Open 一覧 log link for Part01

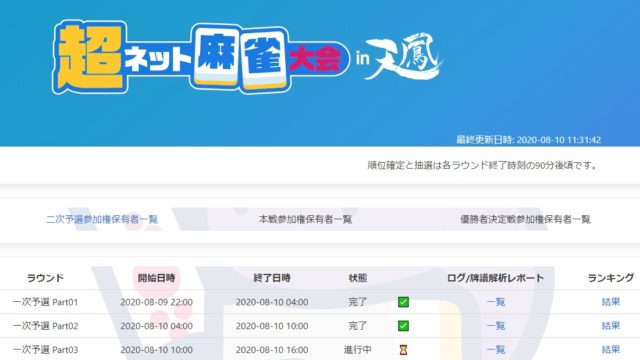[x=496, y=302]
